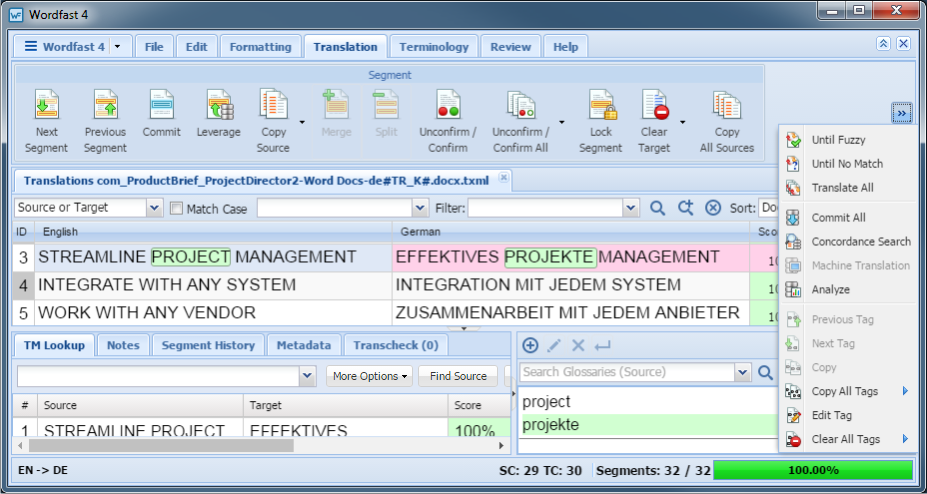
Task: Select glossary term 'projekte'
Action: pyautogui.click(x=551, y=425)
